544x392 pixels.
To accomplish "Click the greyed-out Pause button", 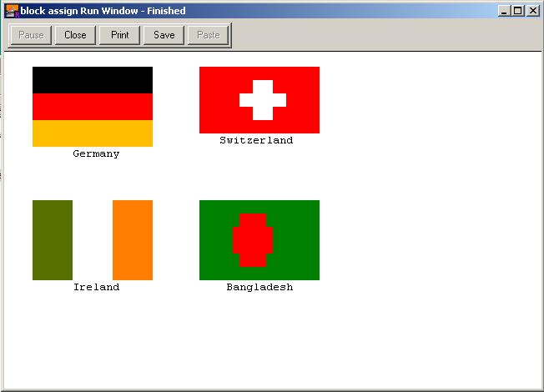I will 31,35.
